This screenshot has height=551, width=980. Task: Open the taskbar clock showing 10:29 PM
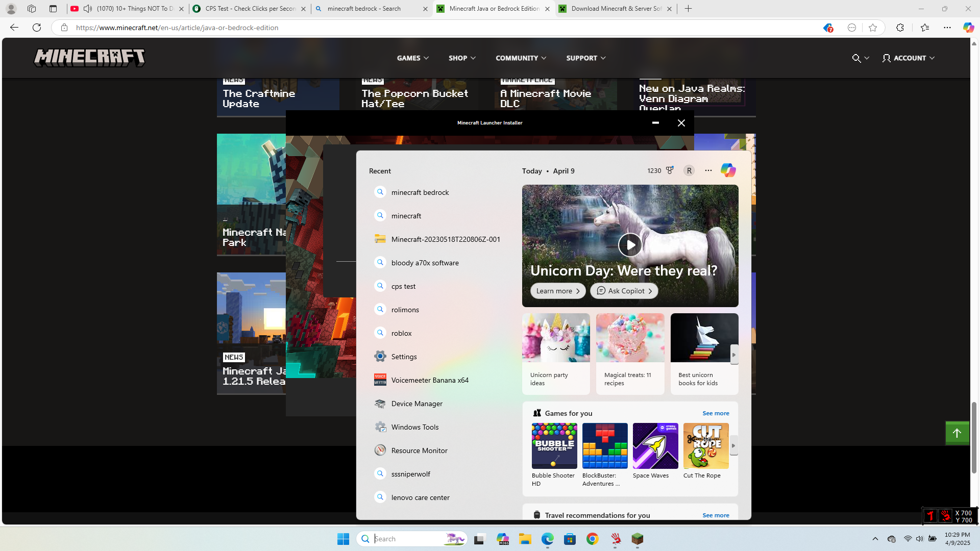(x=957, y=539)
